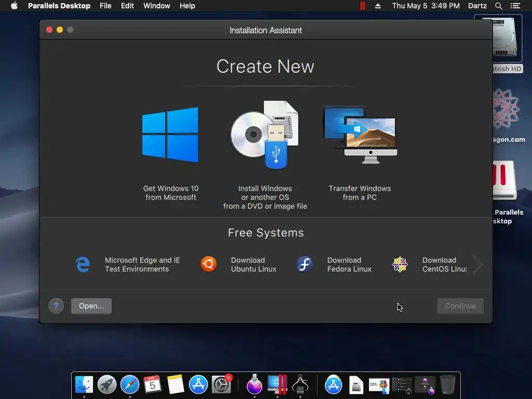Click 'Get Windows 10 from Microsoft' caption

tap(171, 193)
